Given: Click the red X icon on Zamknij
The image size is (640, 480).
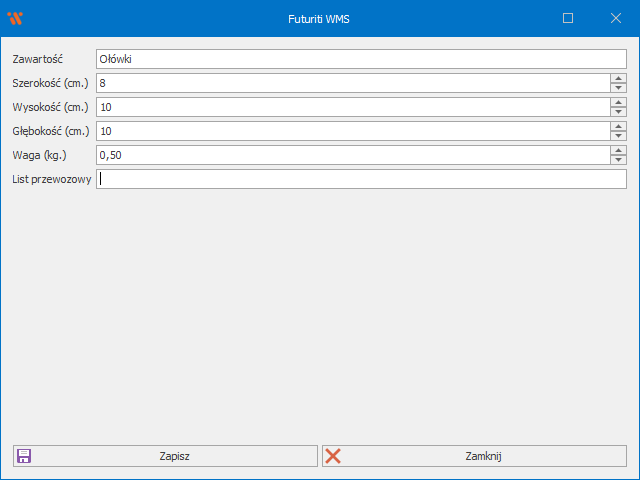Looking at the screenshot, I should [333, 456].
